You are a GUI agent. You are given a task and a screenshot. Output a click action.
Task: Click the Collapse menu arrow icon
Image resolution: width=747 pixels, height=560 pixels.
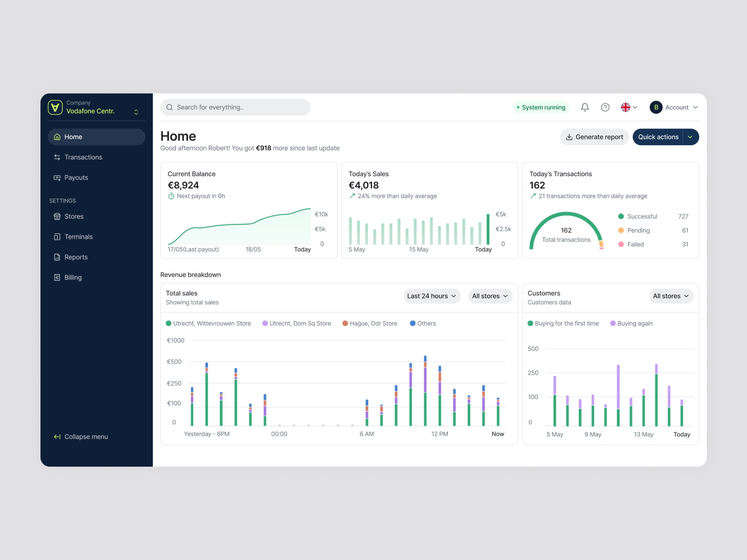[57, 437]
